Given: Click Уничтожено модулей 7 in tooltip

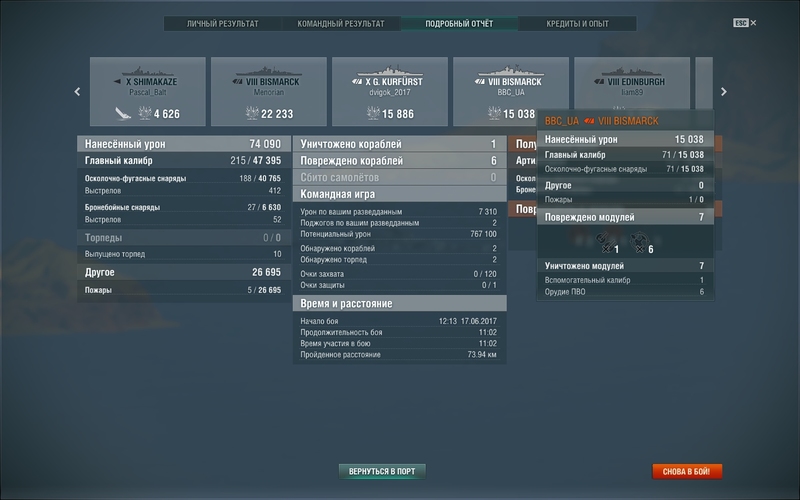Looking at the screenshot, I should click(625, 265).
